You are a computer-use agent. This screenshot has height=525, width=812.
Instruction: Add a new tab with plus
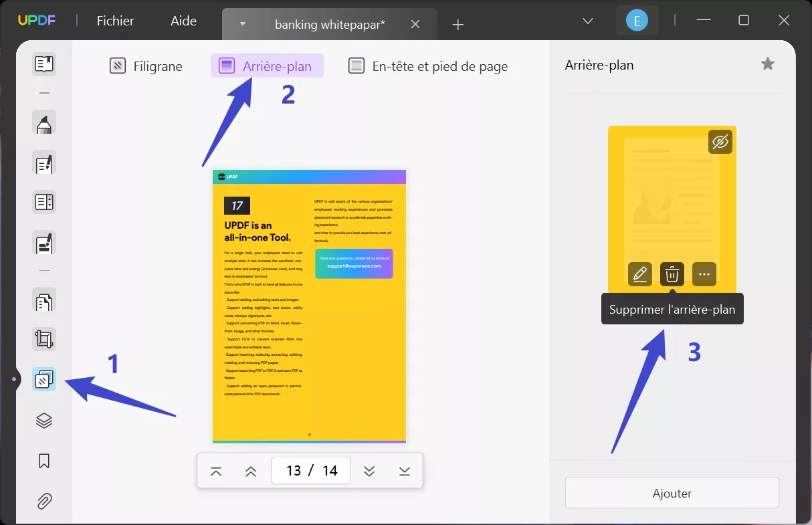(458, 25)
